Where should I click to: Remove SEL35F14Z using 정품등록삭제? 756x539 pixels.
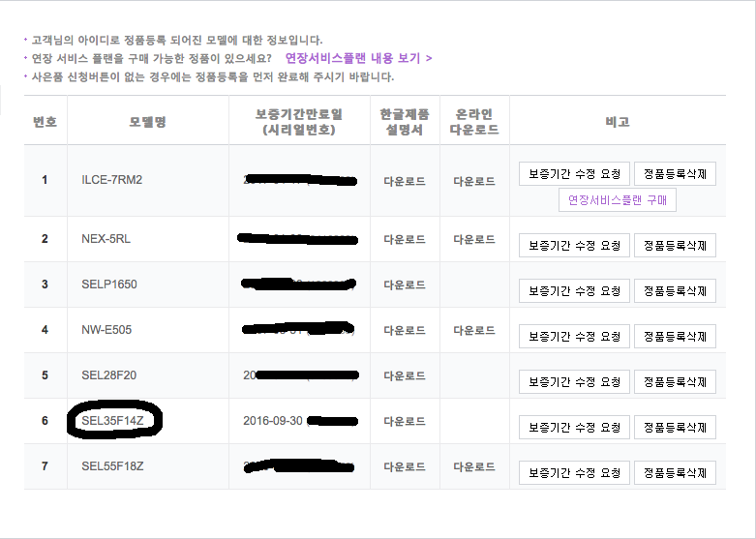[x=675, y=427]
